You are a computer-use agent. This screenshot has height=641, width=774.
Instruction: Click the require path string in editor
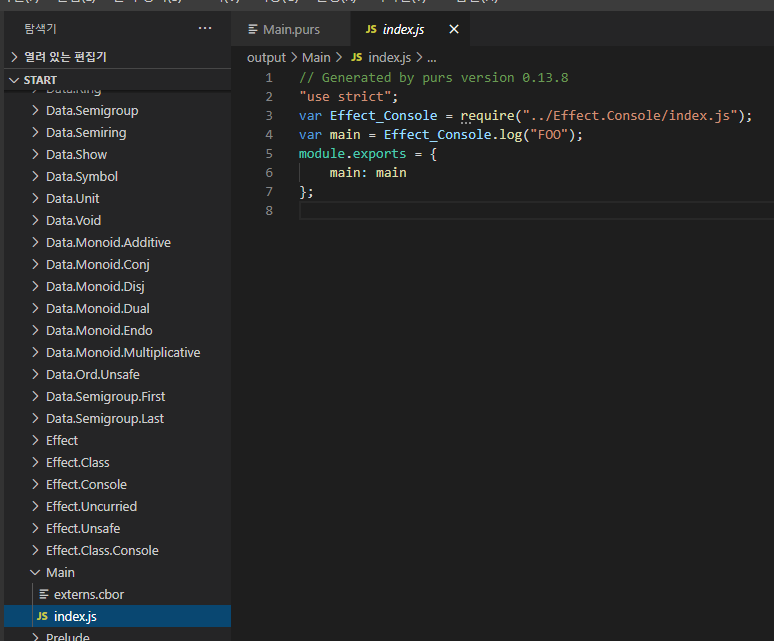[x=630, y=116]
